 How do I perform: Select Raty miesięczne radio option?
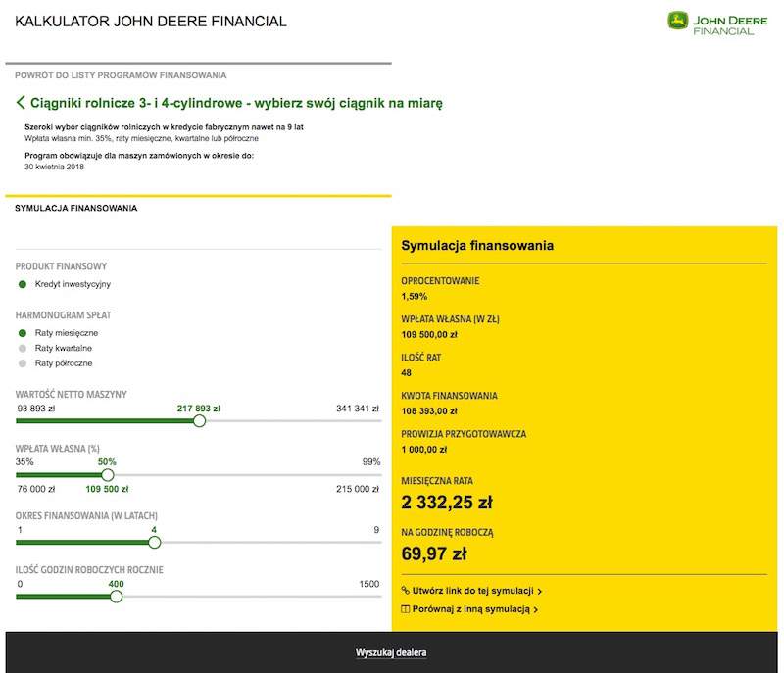point(22,333)
